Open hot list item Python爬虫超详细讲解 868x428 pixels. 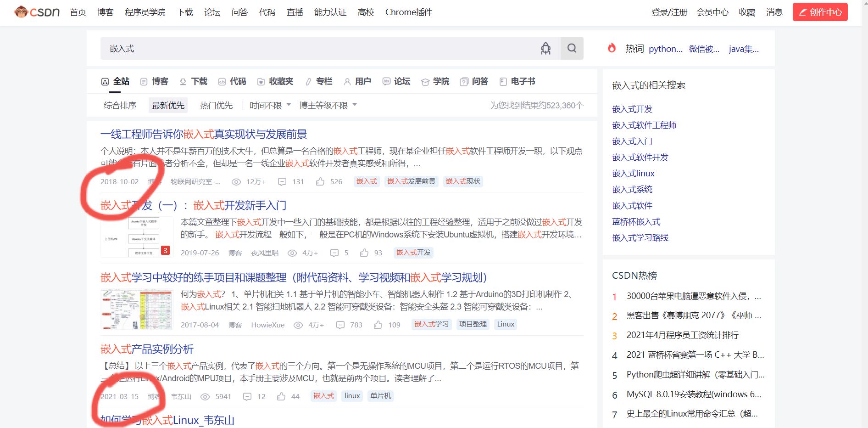(x=696, y=375)
